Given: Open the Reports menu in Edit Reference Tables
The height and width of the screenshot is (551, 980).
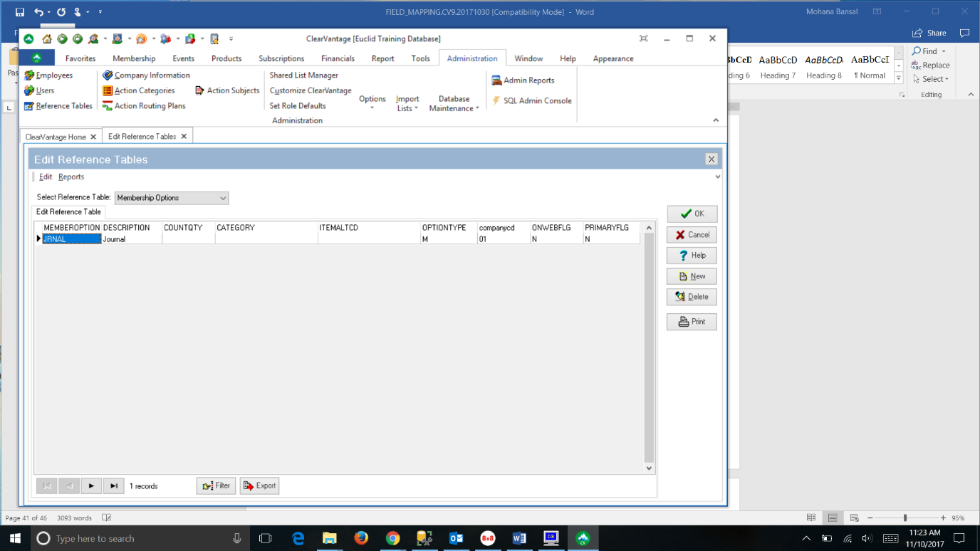Looking at the screenshot, I should pos(71,177).
